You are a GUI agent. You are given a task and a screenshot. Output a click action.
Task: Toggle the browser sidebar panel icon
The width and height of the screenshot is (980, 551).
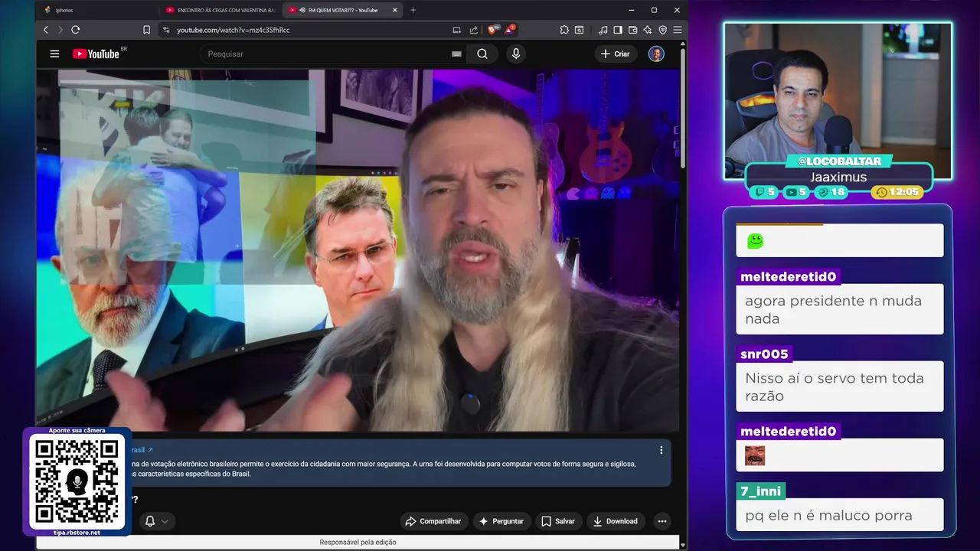[618, 30]
